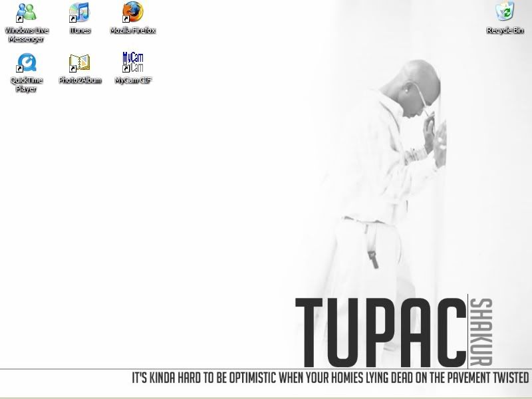Click the "Photo2Album" label text
Image resolution: width=532 pixels, height=399 pixels.
click(80, 80)
